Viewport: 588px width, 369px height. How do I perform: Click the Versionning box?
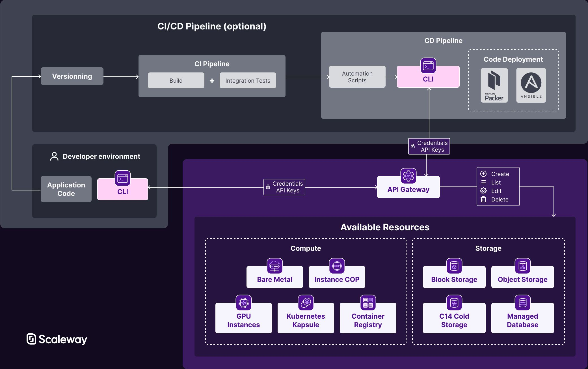point(72,76)
